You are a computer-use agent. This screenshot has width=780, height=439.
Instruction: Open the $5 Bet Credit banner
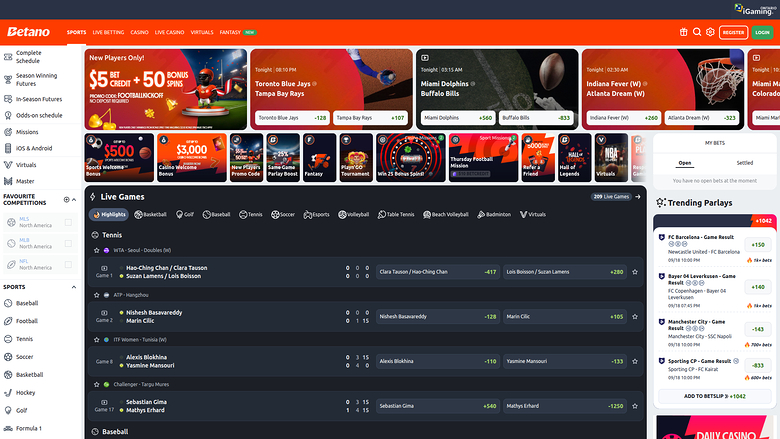tap(166, 89)
